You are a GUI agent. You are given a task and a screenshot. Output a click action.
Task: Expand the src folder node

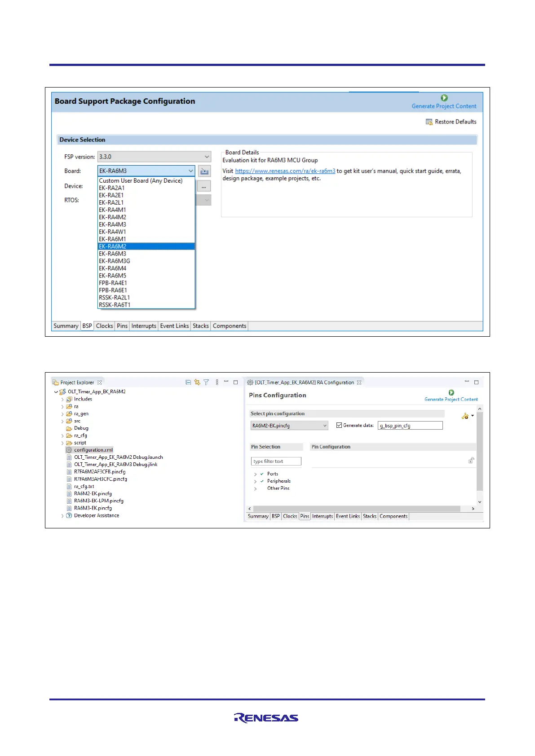point(62,421)
